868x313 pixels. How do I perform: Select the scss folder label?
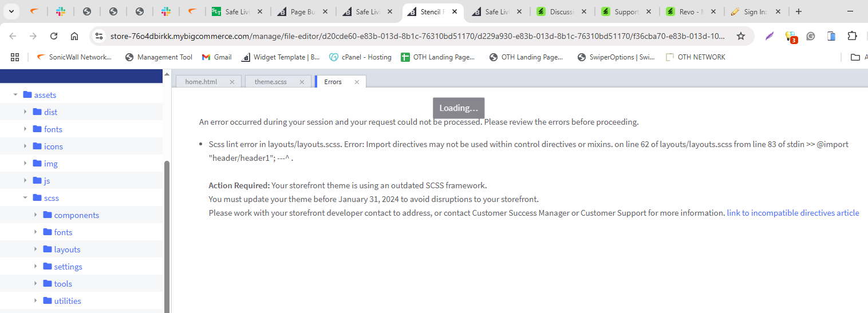click(x=52, y=198)
